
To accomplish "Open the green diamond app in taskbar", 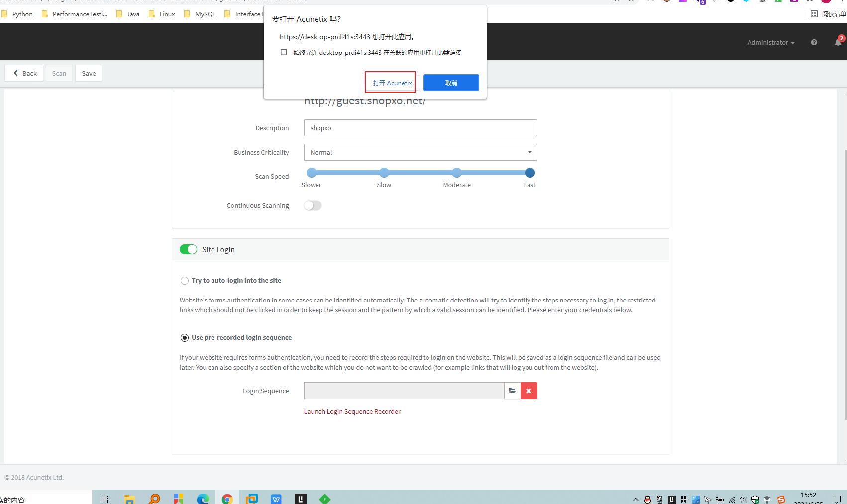I will point(325,499).
